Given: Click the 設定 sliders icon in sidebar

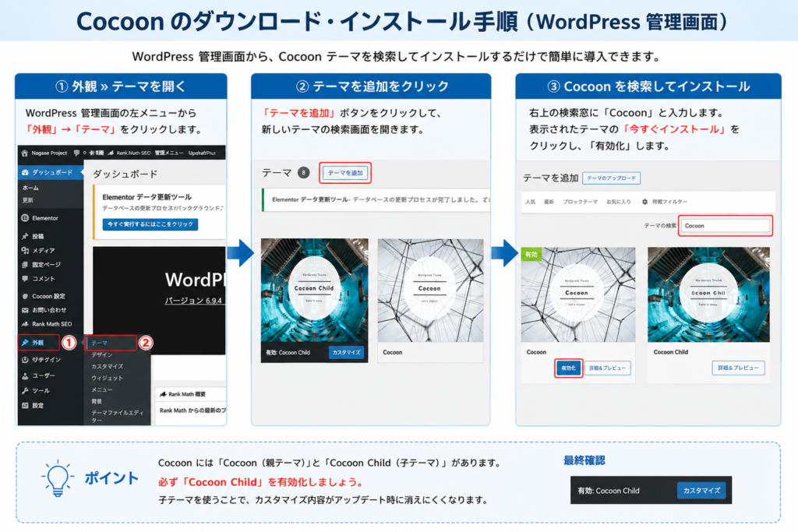Looking at the screenshot, I should click(x=25, y=405).
